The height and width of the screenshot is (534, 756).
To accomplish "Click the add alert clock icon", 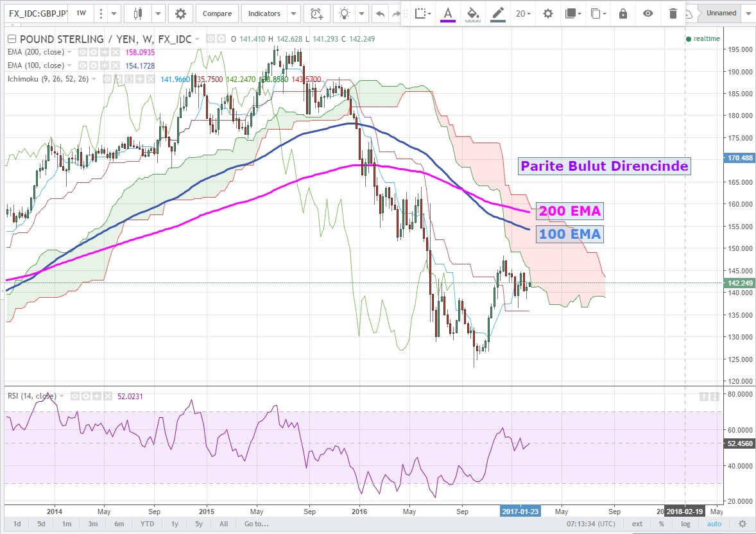I will tap(316, 13).
